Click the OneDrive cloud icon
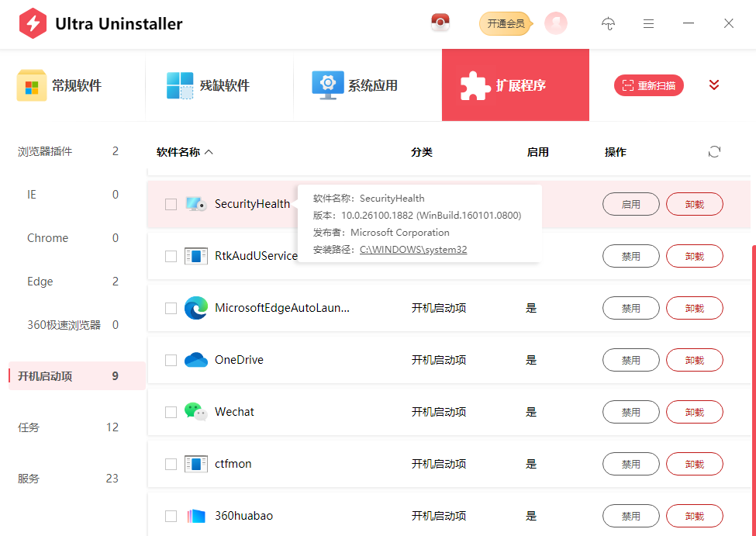This screenshot has height=536, width=756. coord(196,360)
